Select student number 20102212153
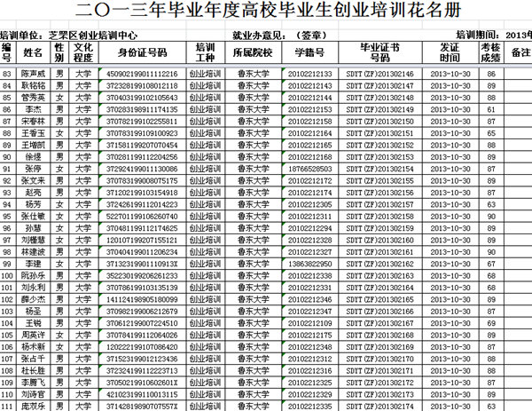The image size is (532, 411). 310,109
